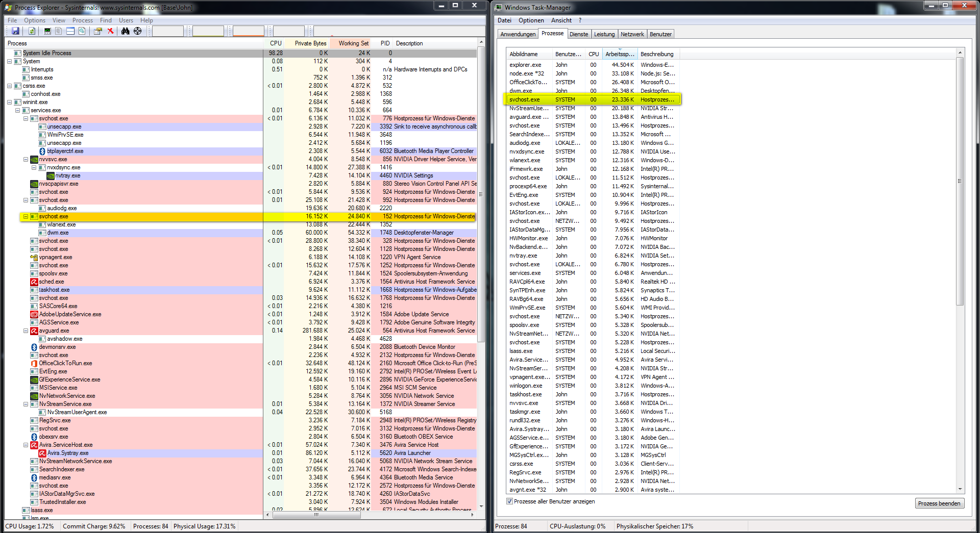Open process Properties from the toolbar icon
This screenshot has width=980, height=533.
point(97,31)
